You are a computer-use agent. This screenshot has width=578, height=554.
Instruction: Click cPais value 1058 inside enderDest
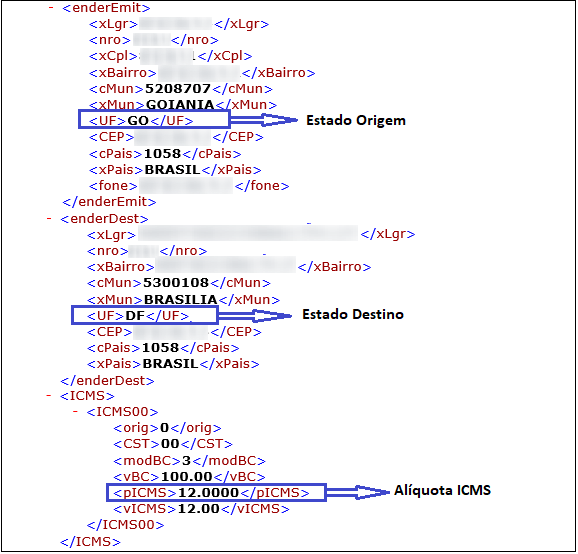coord(160,348)
